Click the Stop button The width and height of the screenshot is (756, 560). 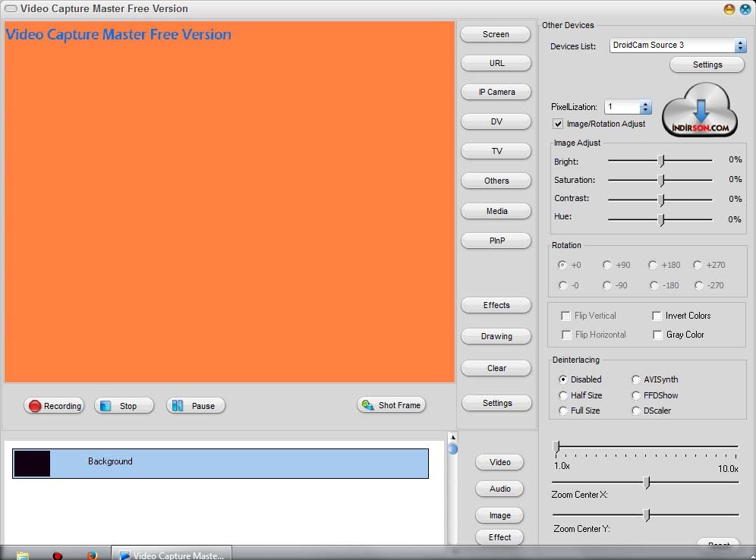tap(124, 406)
